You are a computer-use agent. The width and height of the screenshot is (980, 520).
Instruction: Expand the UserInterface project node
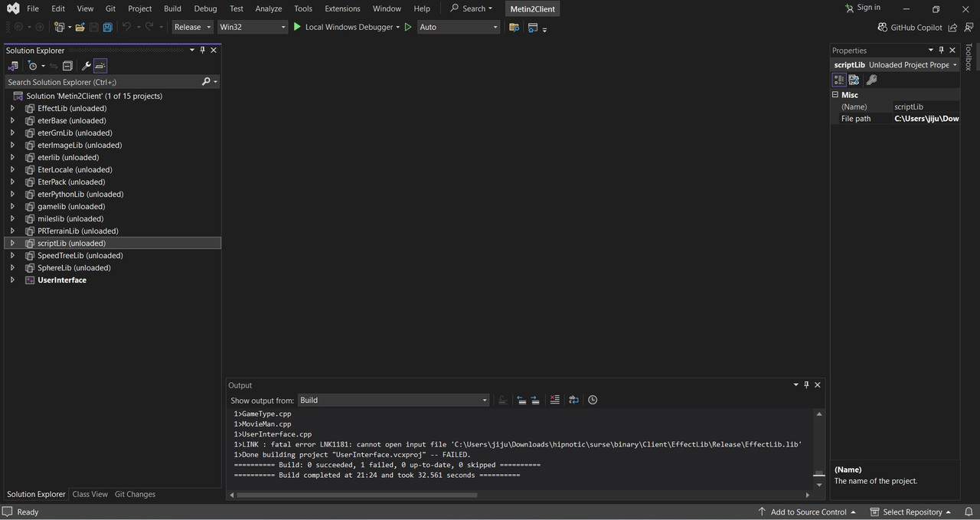pyautogui.click(x=12, y=280)
